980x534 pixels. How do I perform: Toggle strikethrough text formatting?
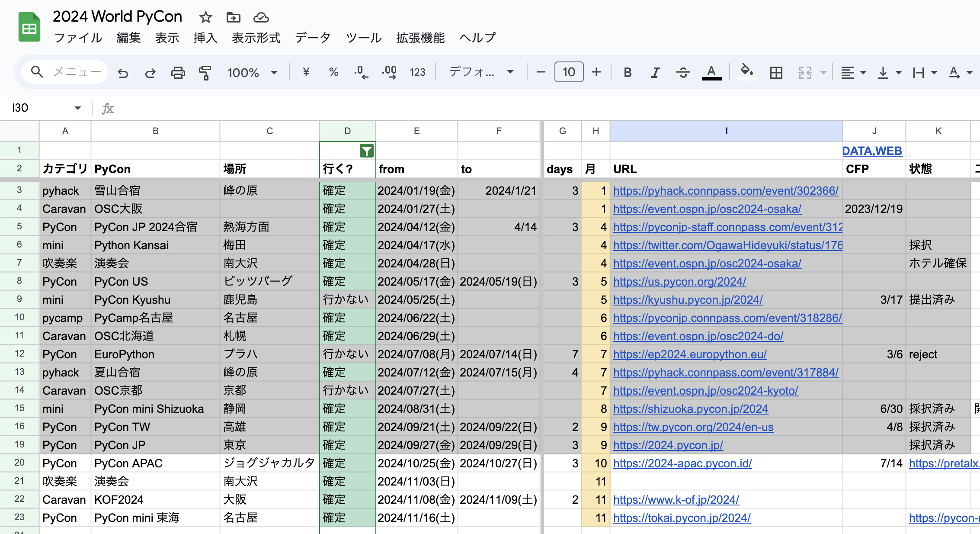tap(683, 73)
